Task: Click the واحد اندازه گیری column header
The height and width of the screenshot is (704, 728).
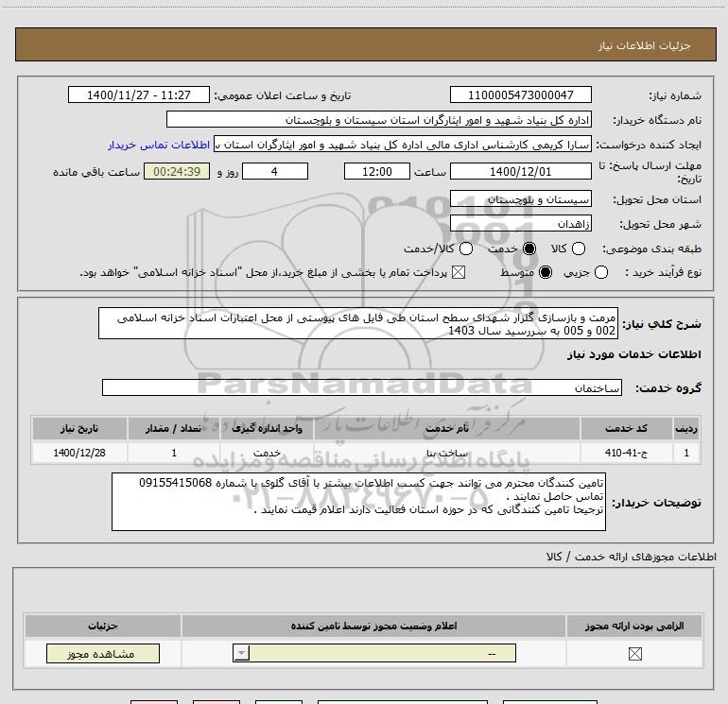Action: pyautogui.click(x=267, y=428)
